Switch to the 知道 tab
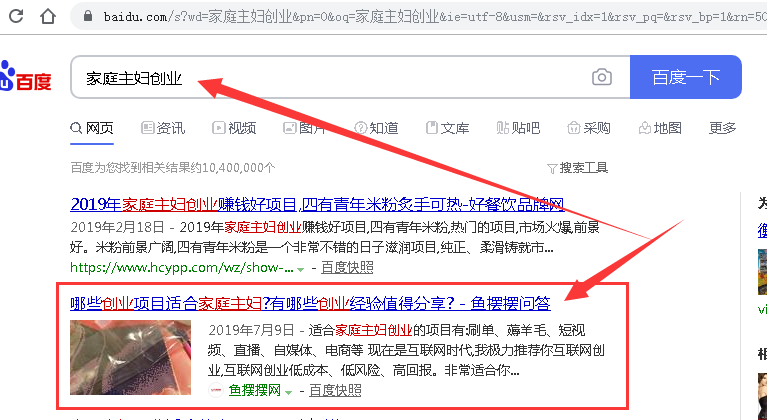The image size is (767, 420). coord(376,128)
